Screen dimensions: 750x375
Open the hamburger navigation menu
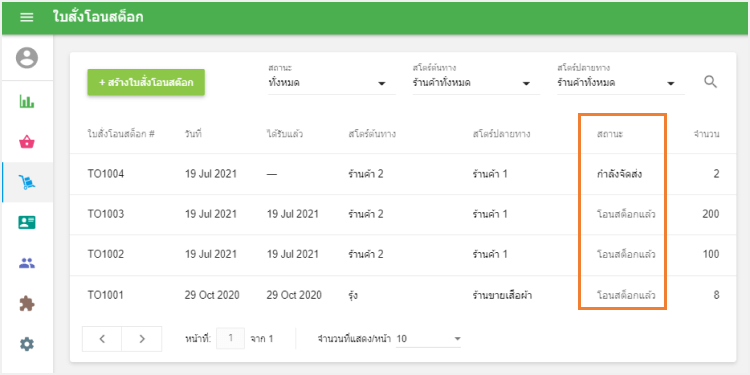(26, 18)
